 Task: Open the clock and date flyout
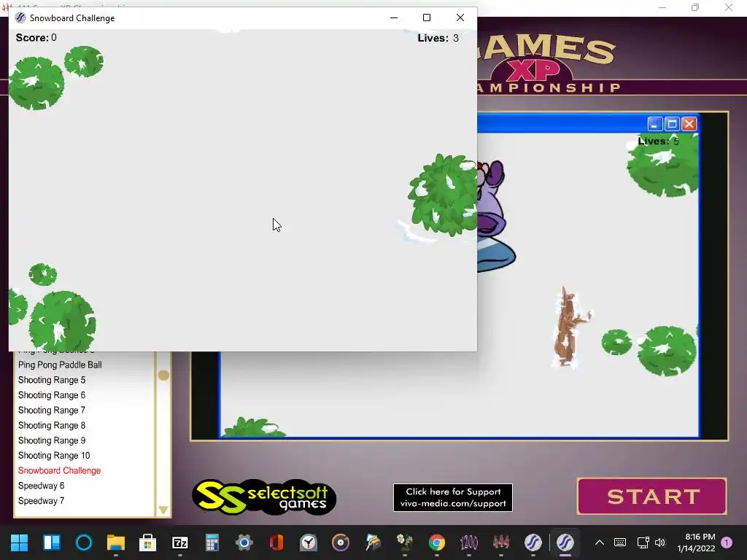[x=697, y=542]
